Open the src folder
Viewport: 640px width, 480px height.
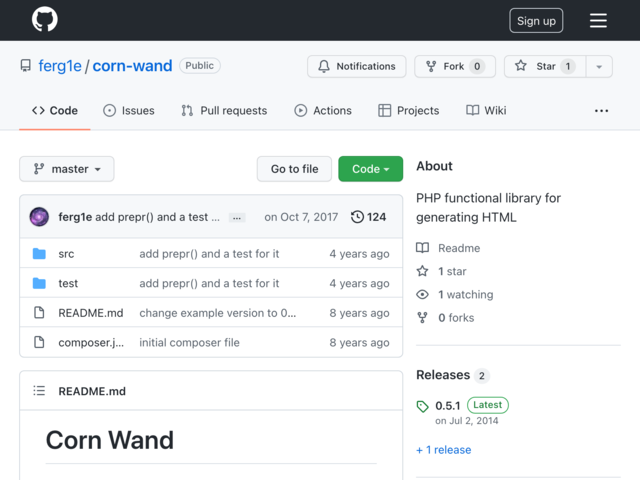tap(66, 254)
